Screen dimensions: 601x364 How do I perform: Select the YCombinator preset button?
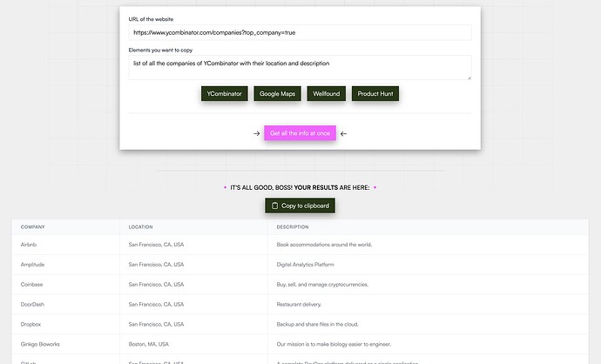(x=225, y=93)
